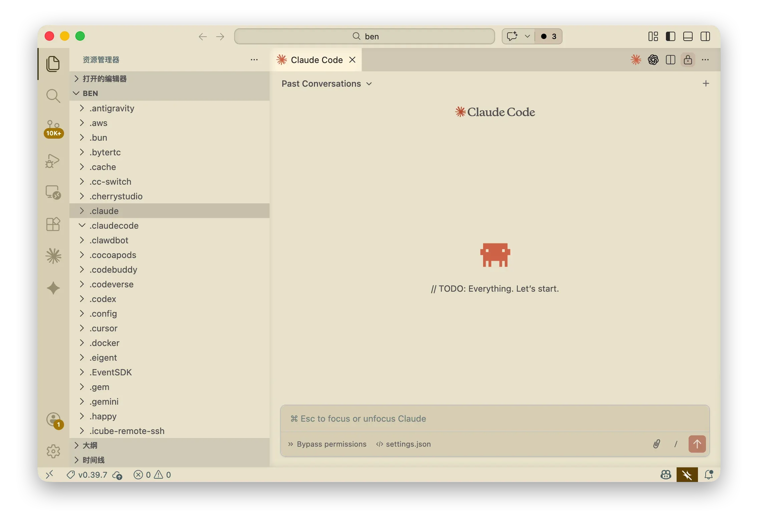Expand the .gemini folder

pyautogui.click(x=169, y=401)
